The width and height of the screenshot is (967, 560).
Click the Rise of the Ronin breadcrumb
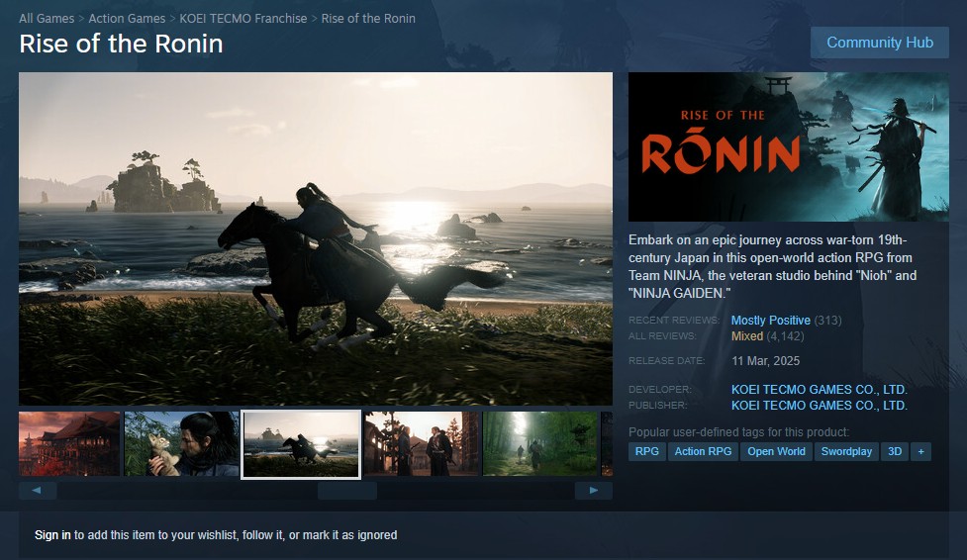[368, 19]
